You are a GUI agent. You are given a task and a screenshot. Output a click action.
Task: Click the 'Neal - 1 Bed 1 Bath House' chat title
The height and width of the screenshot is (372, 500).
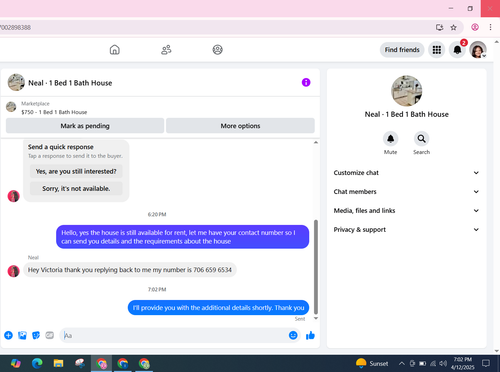point(70,83)
